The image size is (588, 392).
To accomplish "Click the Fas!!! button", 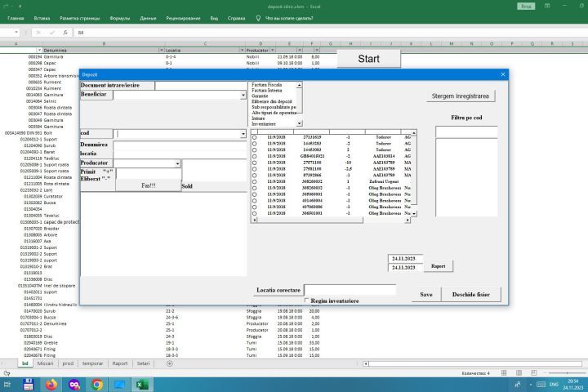I will pos(149,185).
